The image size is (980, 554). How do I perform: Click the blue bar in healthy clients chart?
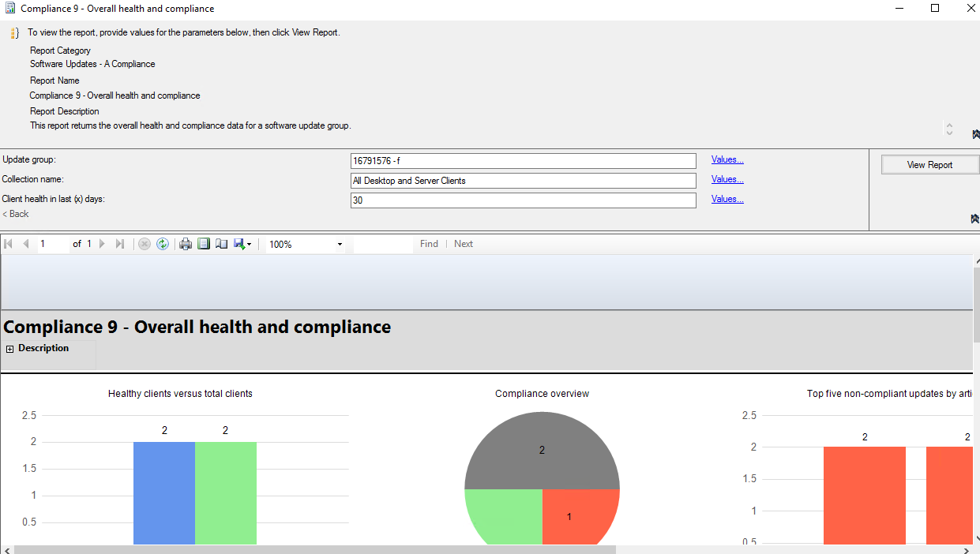pyautogui.click(x=164, y=492)
